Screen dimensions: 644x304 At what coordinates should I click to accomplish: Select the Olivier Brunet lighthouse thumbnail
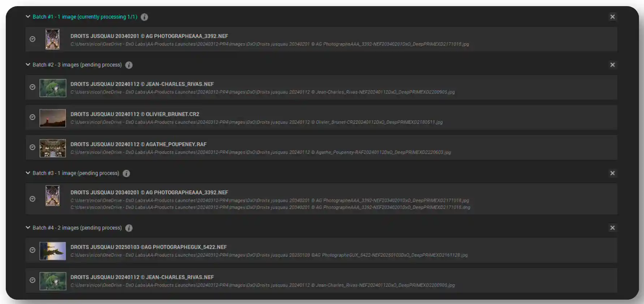53,118
